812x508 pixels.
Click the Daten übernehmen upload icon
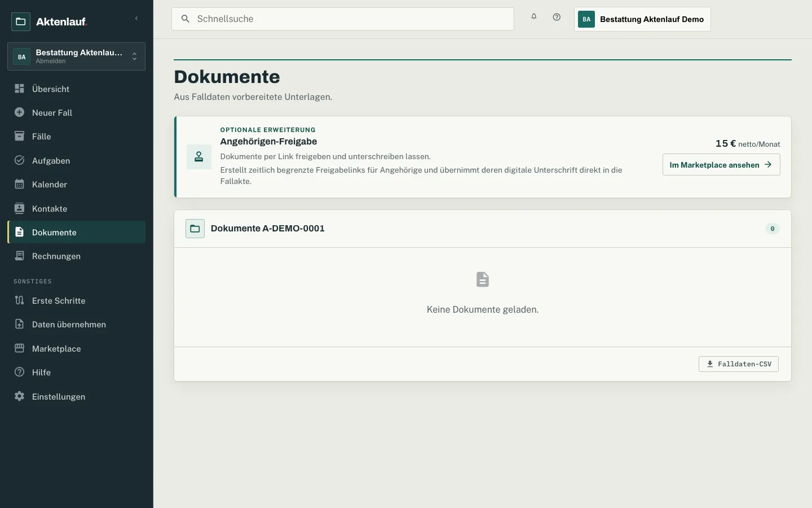19,324
